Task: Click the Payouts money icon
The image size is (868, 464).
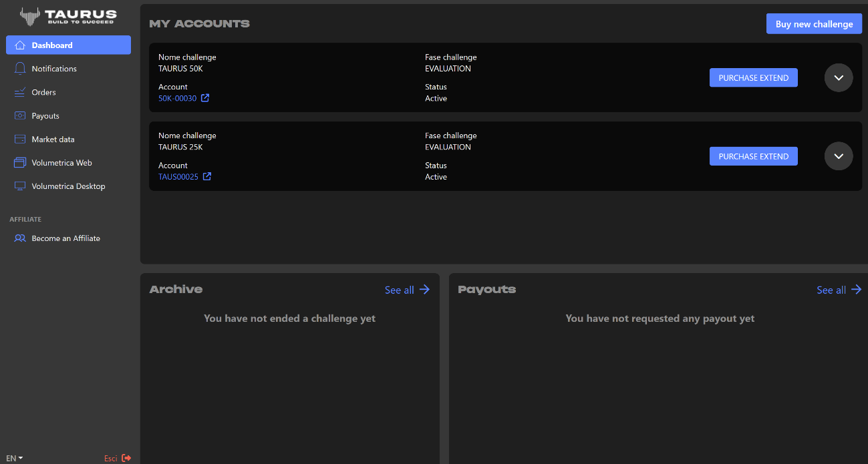Action: click(x=19, y=115)
